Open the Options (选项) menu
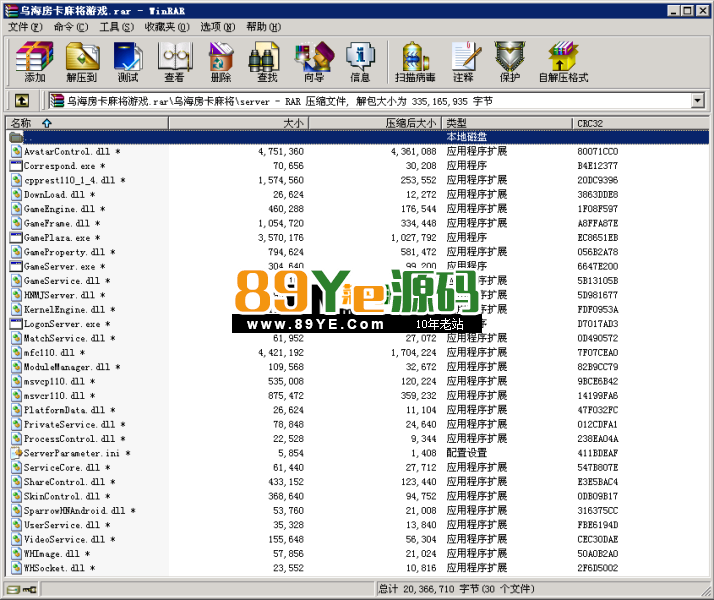714x600 pixels. click(218, 27)
